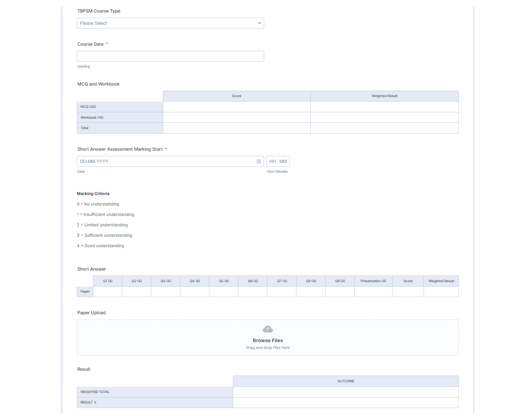Click the 'Q9 (4)' column header
Screen dimensions: 532x418
point(340,281)
